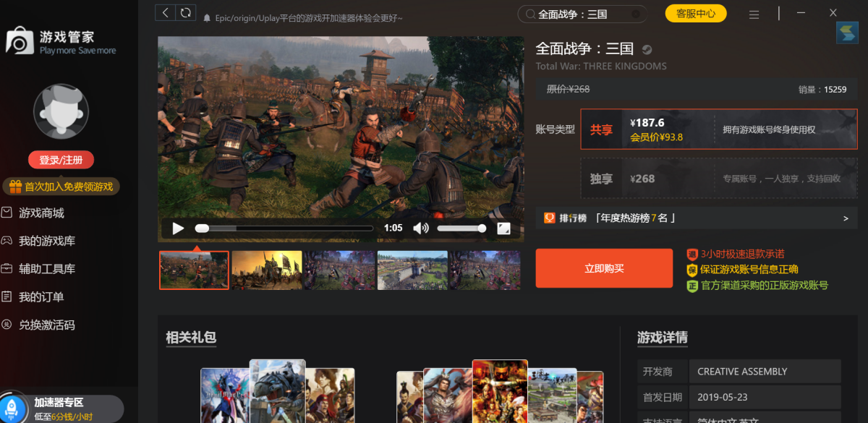The width and height of the screenshot is (868, 423).
Task: Mute the video volume speaker icon
Action: pyautogui.click(x=420, y=228)
